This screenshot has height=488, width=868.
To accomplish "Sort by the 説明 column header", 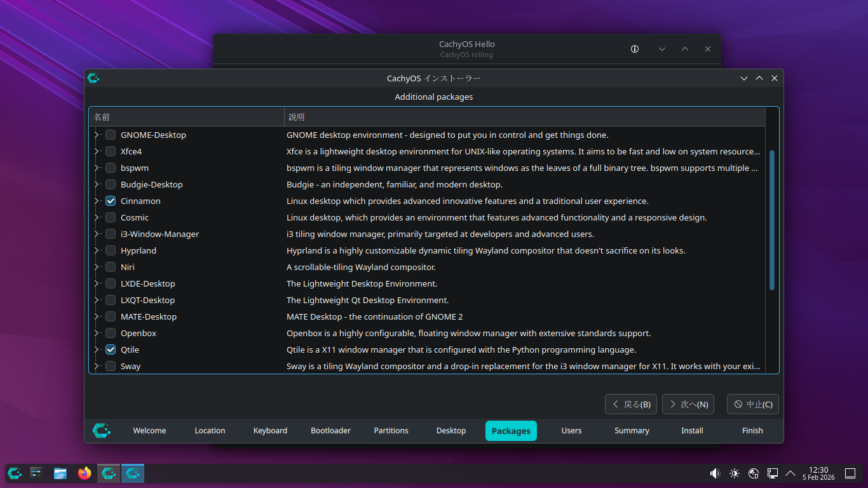I will coord(525,117).
